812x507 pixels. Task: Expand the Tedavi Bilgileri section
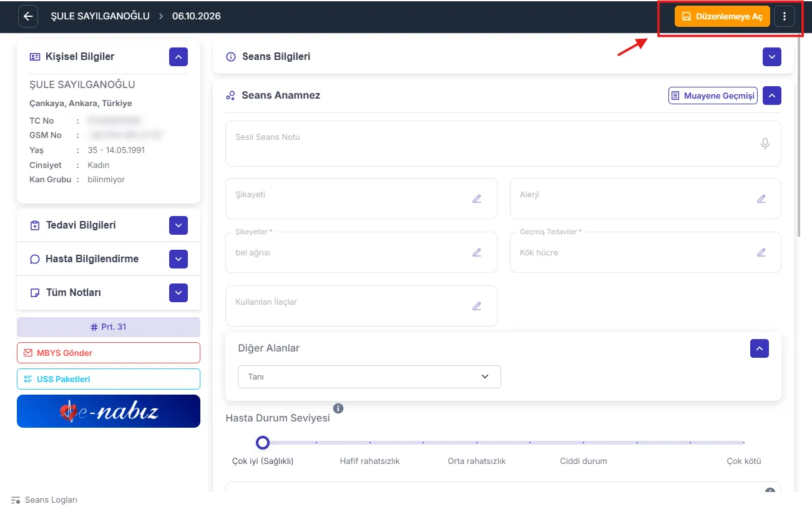coord(179,225)
